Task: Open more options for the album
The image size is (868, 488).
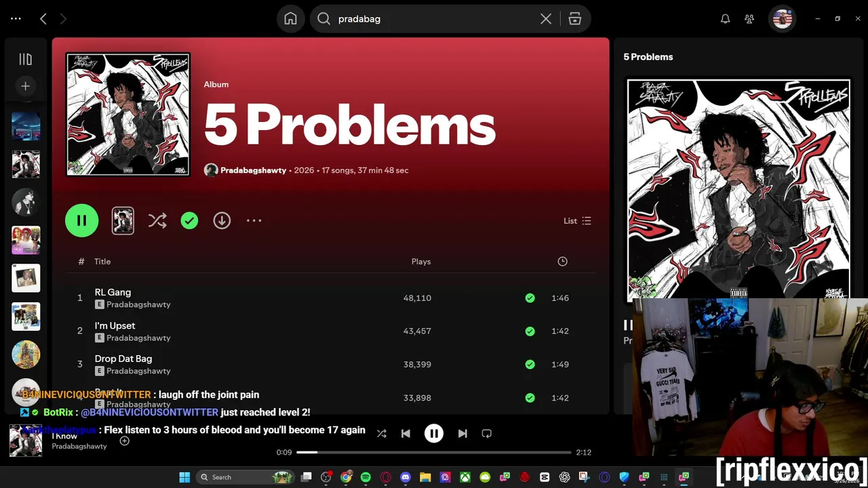Action: coord(254,220)
